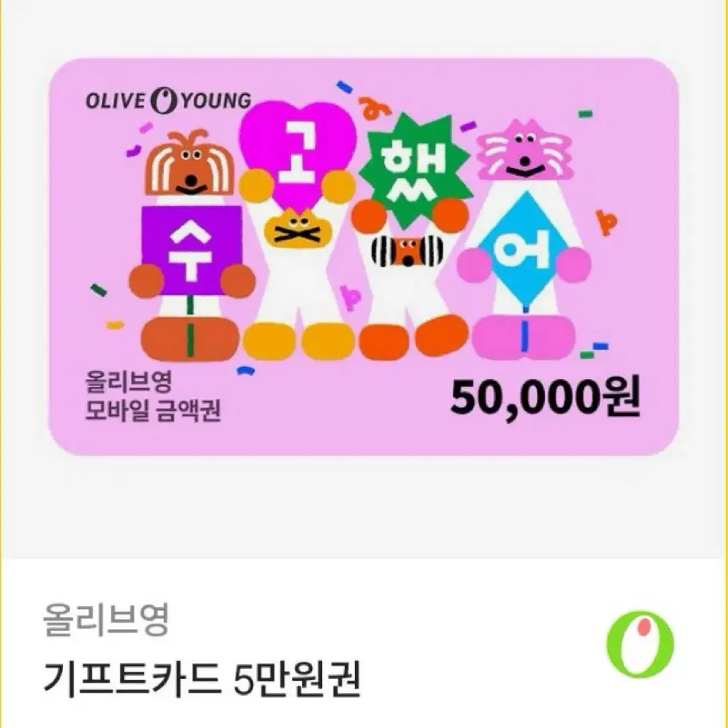The image size is (728, 728).
Task: Click the green Olive Young brand icon
Action: click(640, 645)
